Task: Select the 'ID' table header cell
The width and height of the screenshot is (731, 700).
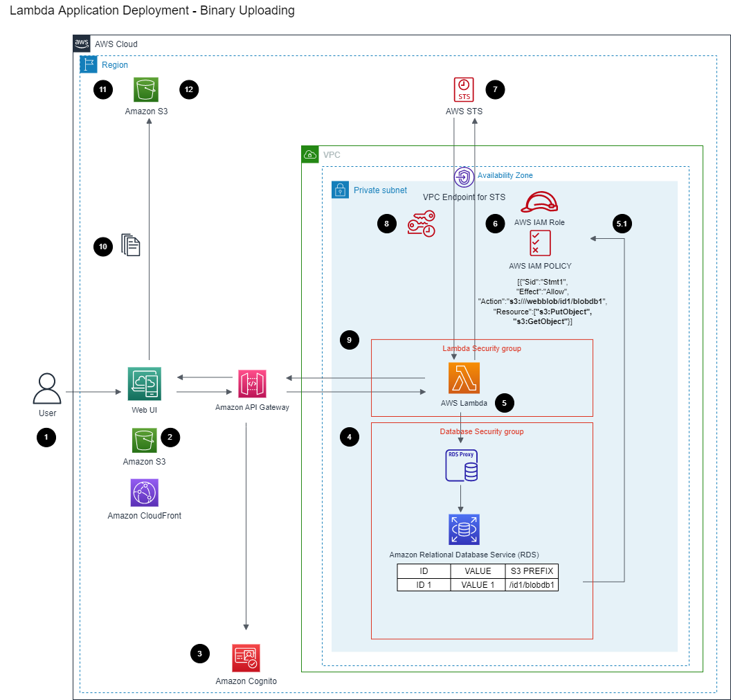Action: pos(424,571)
